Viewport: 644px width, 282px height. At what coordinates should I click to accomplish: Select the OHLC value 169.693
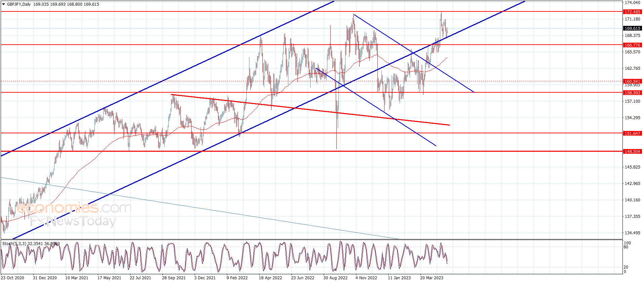pyautogui.click(x=58, y=4)
